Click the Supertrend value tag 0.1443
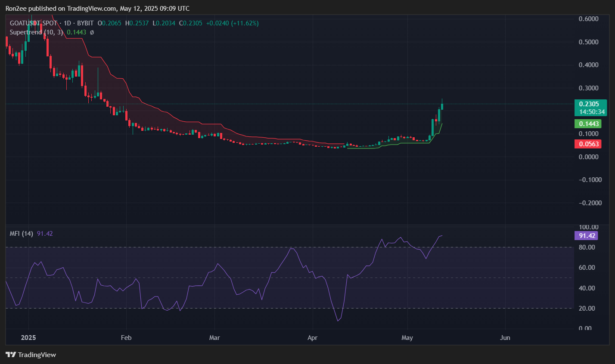 pos(589,123)
